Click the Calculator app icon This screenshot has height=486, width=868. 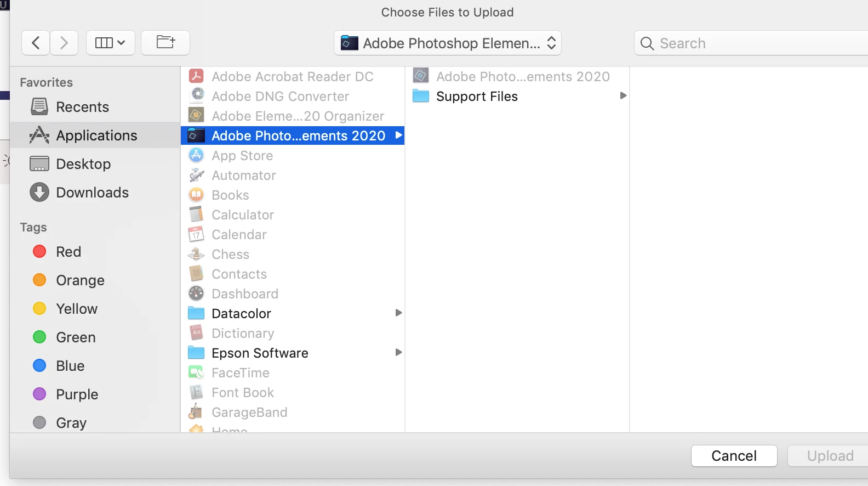point(196,214)
